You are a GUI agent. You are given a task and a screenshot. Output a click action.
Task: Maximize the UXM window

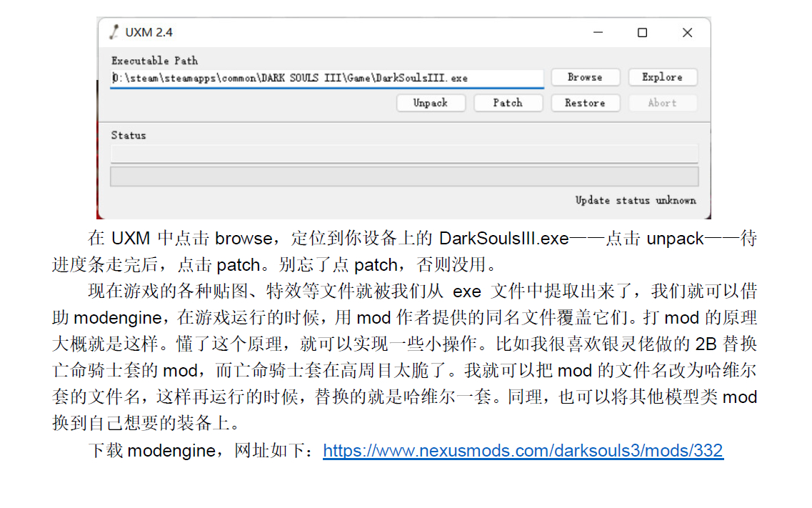[642, 32]
